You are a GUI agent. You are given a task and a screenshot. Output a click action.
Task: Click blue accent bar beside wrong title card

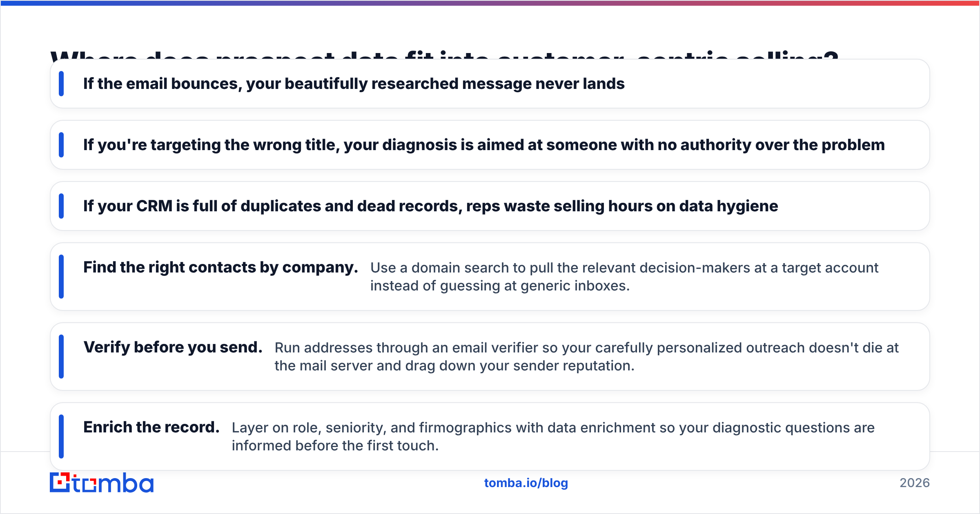[61, 145]
